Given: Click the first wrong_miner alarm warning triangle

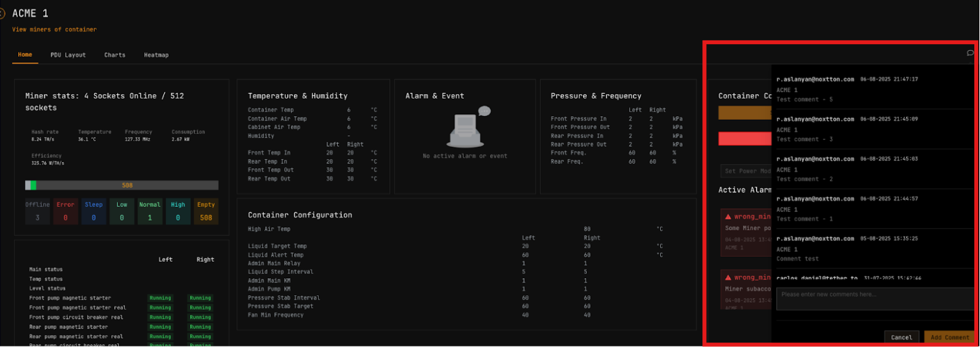Looking at the screenshot, I should point(728,216).
